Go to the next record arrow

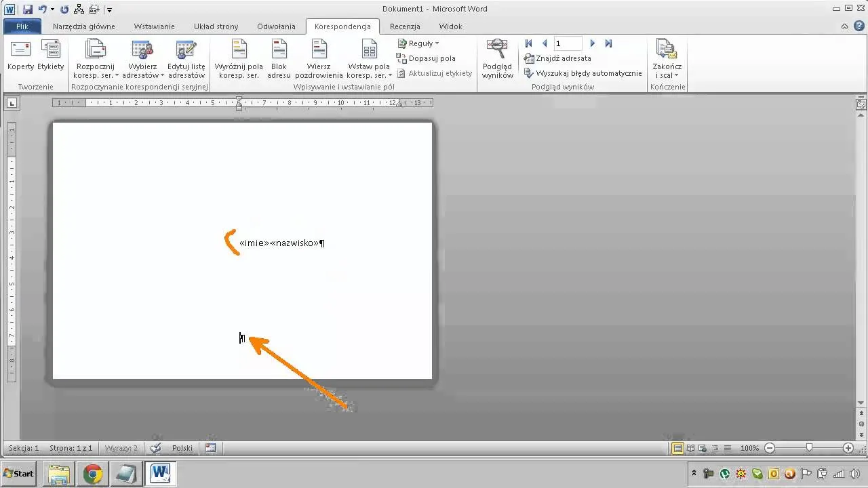point(592,43)
